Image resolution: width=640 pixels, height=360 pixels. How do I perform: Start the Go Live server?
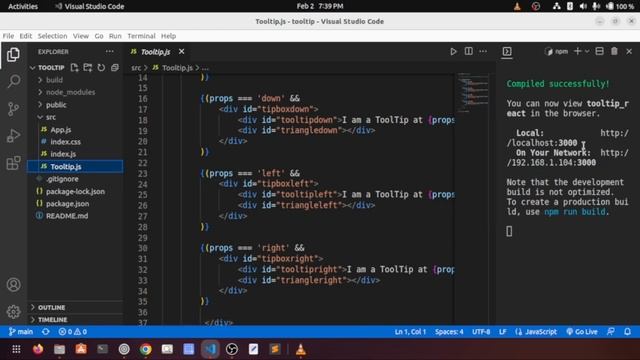tap(582, 332)
